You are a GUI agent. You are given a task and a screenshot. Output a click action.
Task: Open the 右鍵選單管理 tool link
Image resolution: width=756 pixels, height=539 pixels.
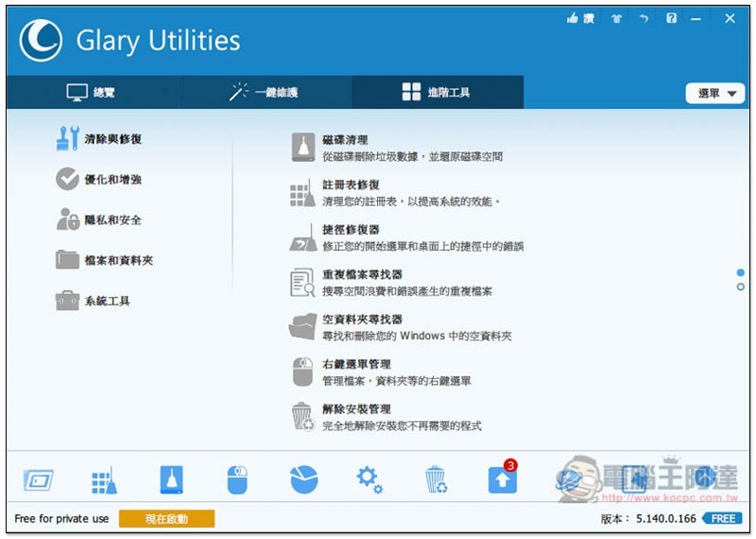[x=357, y=364]
